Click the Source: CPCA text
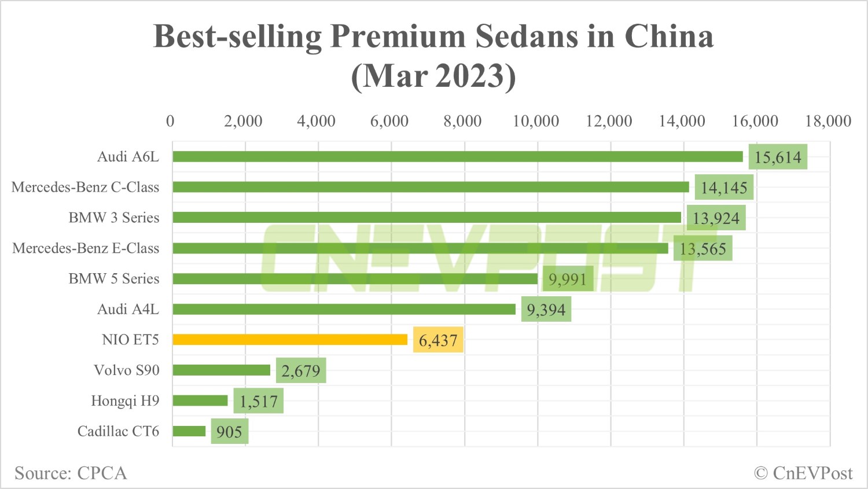Image resolution: width=868 pixels, height=489 pixels. point(71,473)
